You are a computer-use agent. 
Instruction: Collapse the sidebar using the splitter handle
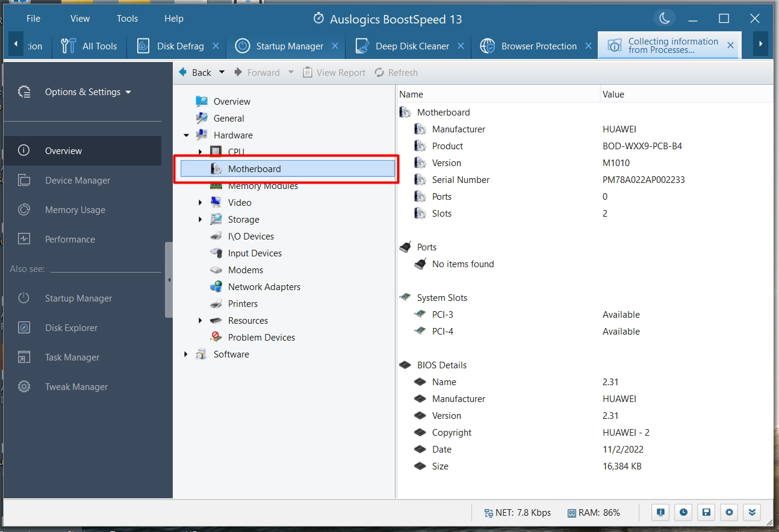[169, 280]
